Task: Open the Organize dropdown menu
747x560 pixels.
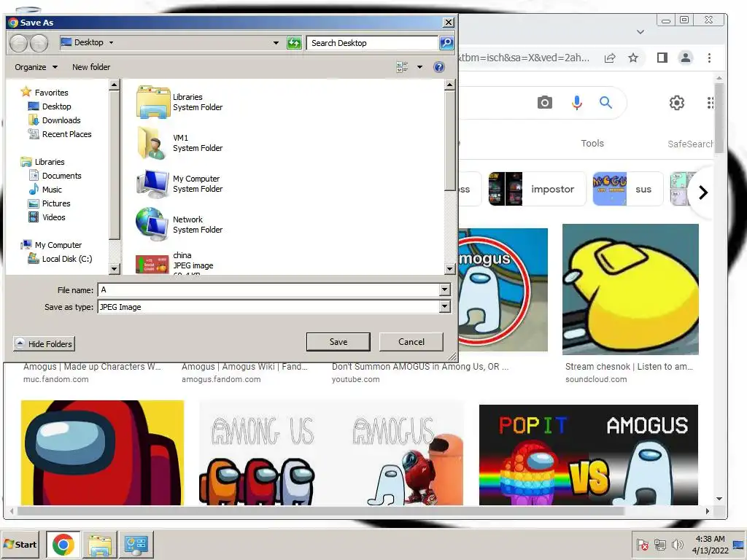Action: tap(36, 67)
